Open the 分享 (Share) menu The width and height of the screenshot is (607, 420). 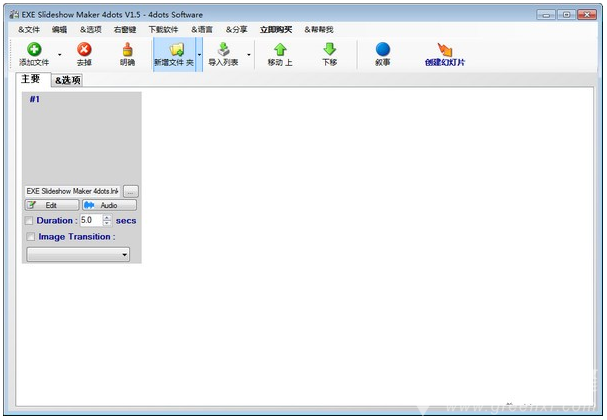[236, 29]
